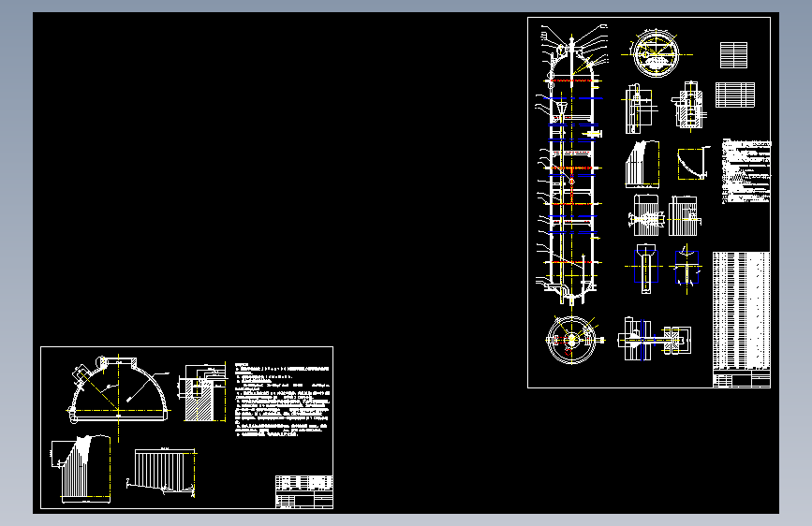Select the yellow-boxed quarter arc detail view
This screenshot has width=812, height=526.
693,164
